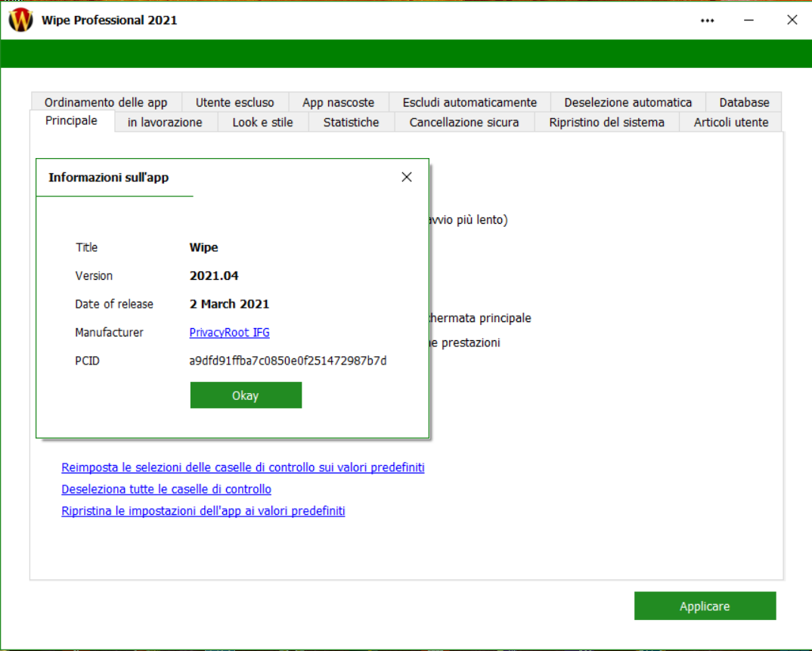Open the three-dots menu in title bar
The image size is (812, 651).
(708, 20)
